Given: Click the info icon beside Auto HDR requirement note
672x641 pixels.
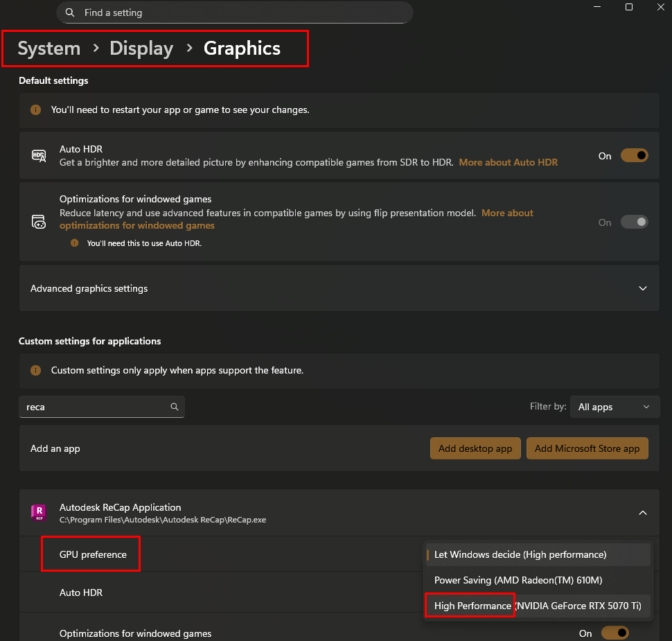Looking at the screenshot, I should (75, 243).
